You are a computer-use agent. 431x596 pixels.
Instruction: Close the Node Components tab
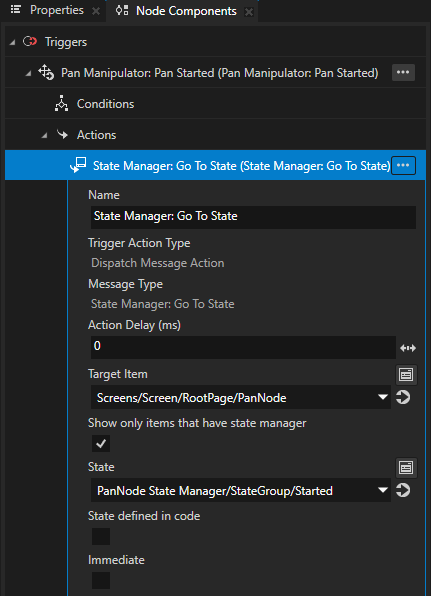(x=249, y=12)
